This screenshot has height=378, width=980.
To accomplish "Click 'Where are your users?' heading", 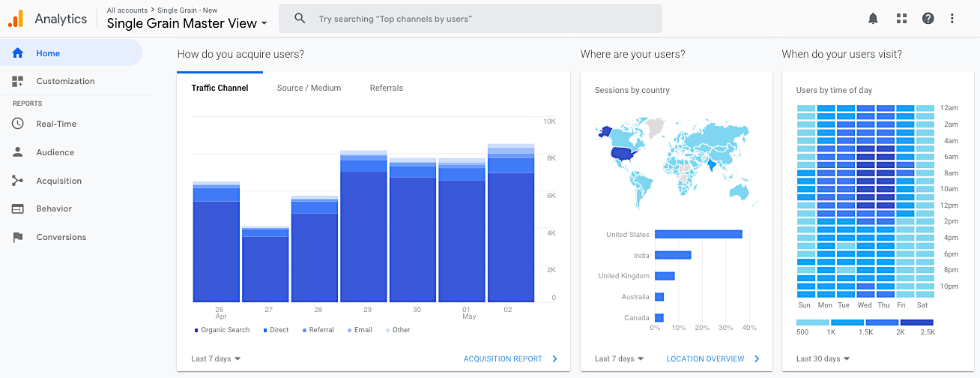I will tap(632, 54).
